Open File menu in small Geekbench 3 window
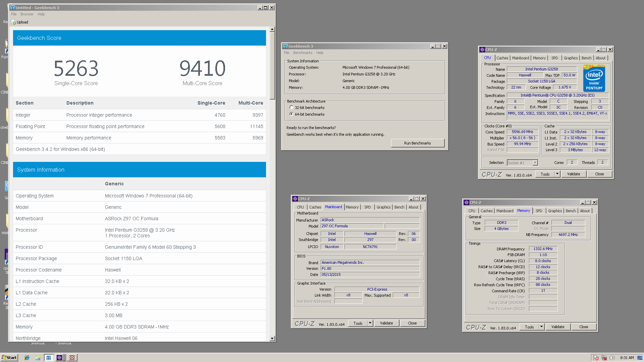This screenshot has width=644, height=362. coord(286,53)
